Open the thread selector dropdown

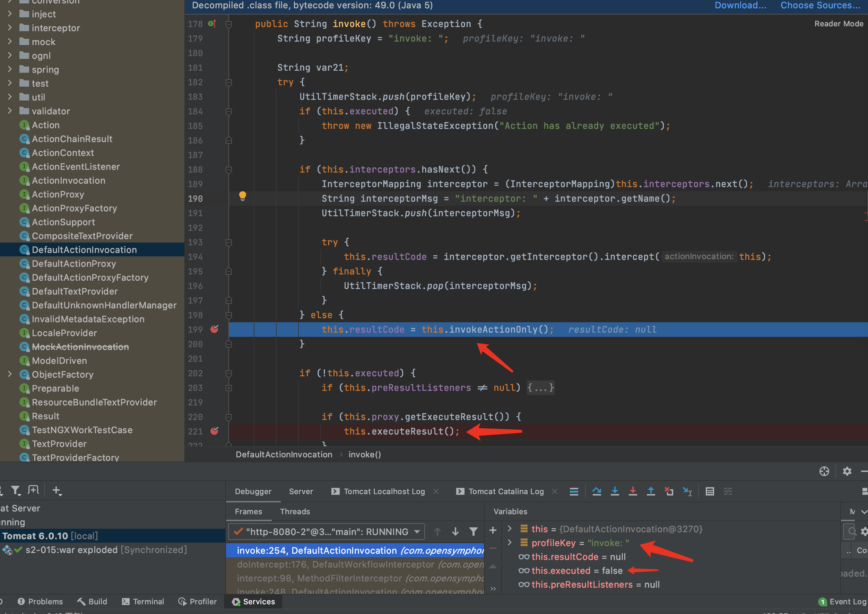(327, 532)
